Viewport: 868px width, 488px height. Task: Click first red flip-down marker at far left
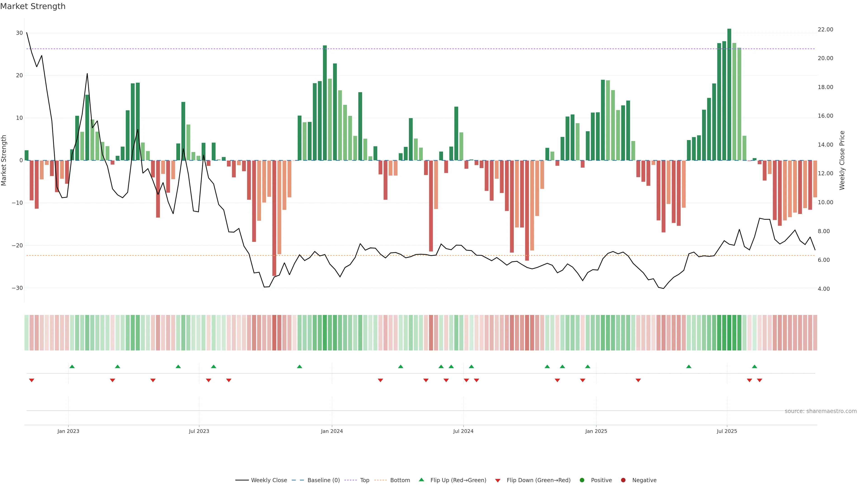(32, 380)
